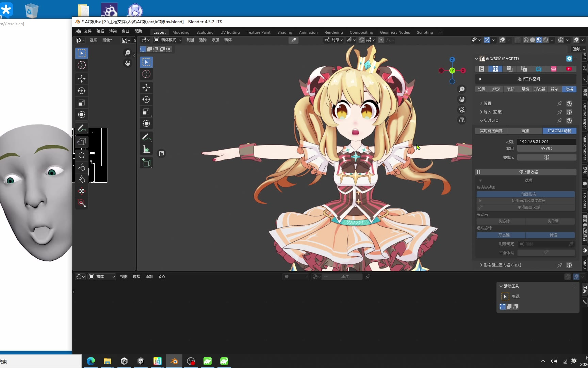Toggle snapping magnet in viewport header

pos(362,40)
